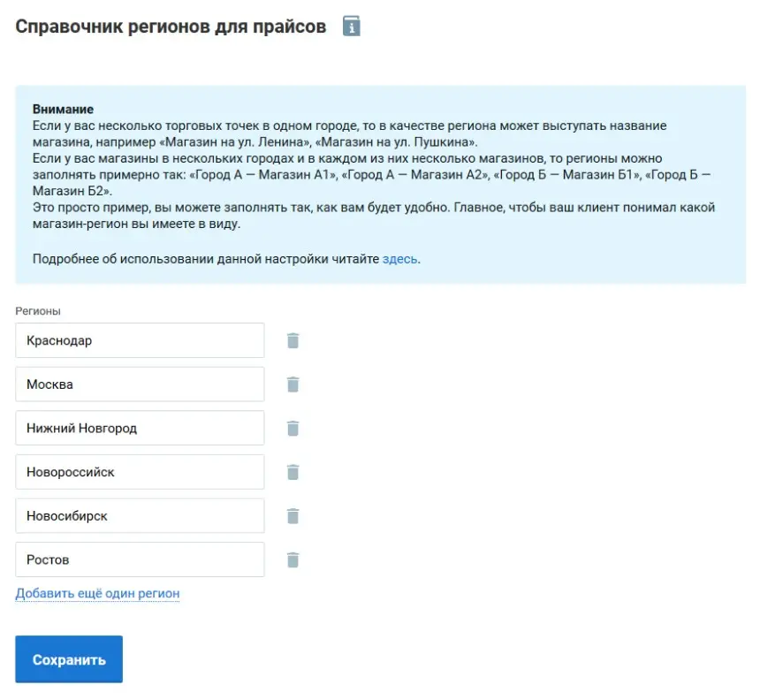The width and height of the screenshot is (760, 700).
Task: Delete the Краснодар region using trash icon
Action: click(x=293, y=339)
